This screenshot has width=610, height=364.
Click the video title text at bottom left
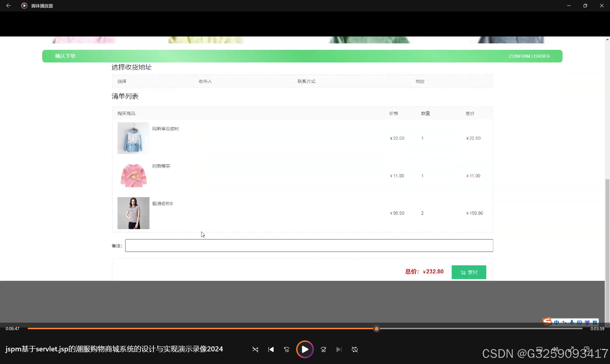pos(114,349)
